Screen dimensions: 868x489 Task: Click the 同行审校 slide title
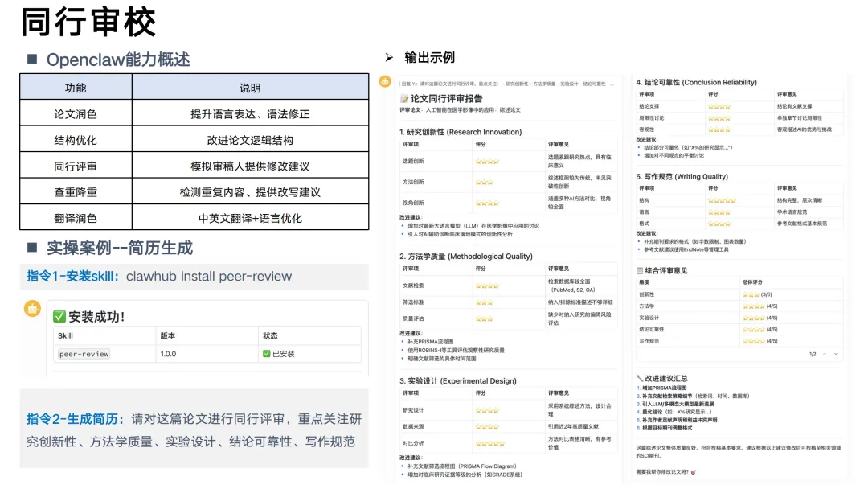tap(88, 23)
